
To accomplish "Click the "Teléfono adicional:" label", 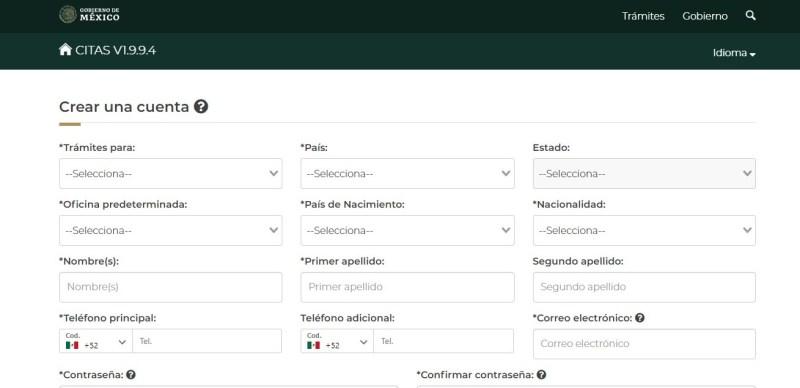I will pyautogui.click(x=347, y=318).
